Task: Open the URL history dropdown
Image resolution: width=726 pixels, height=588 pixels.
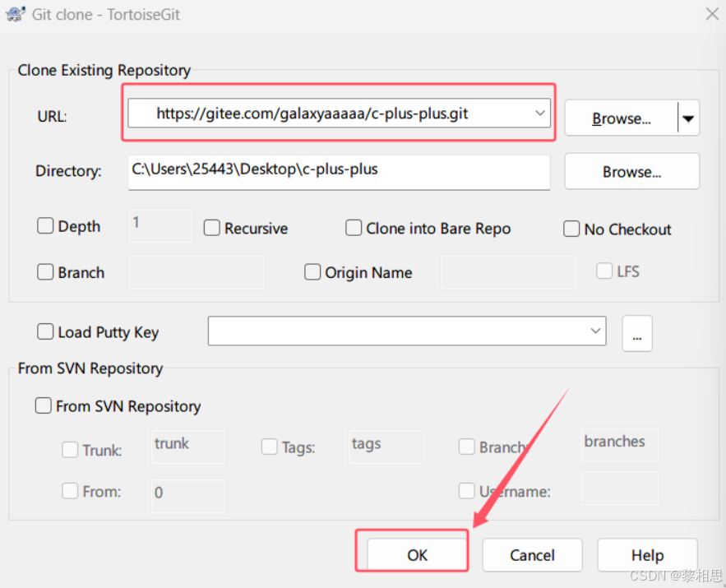Action: 539,113
